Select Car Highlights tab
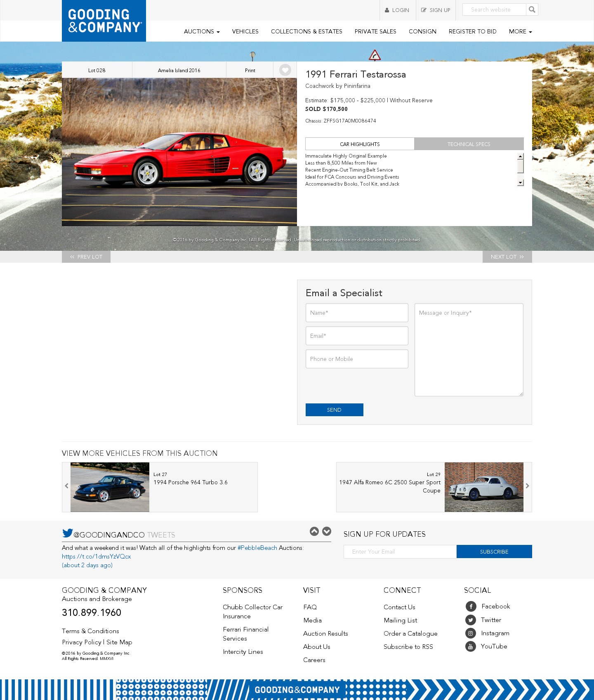This screenshot has width=594, height=700. point(360,144)
